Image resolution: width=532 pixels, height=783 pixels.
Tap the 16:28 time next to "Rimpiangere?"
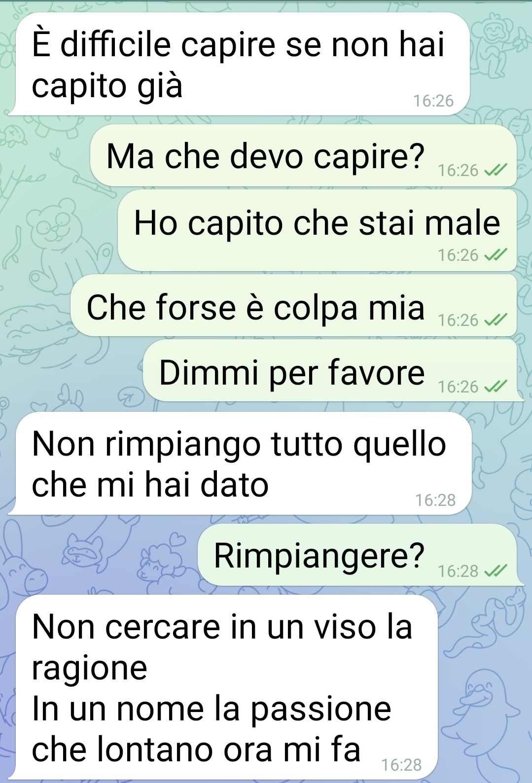coord(458,571)
